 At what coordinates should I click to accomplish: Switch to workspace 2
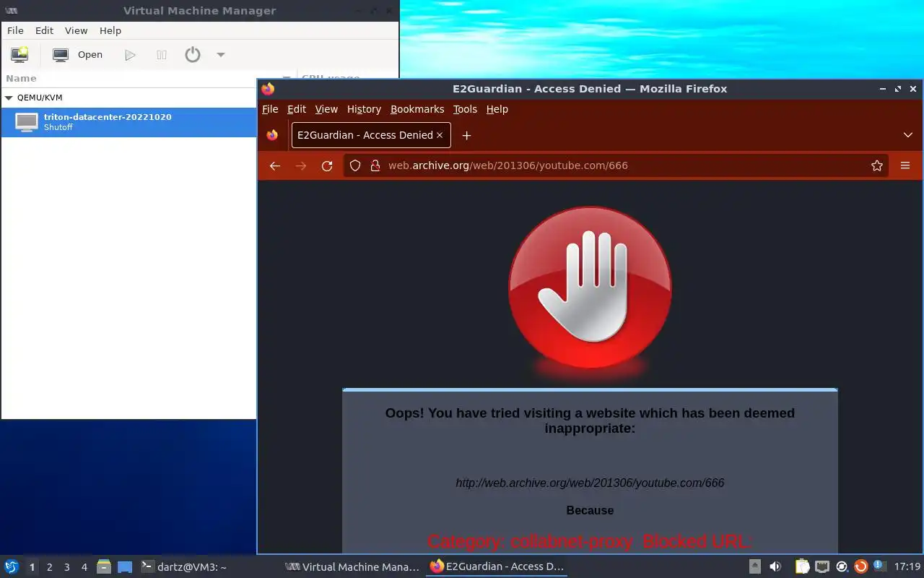pyautogui.click(x=49, y=567)
